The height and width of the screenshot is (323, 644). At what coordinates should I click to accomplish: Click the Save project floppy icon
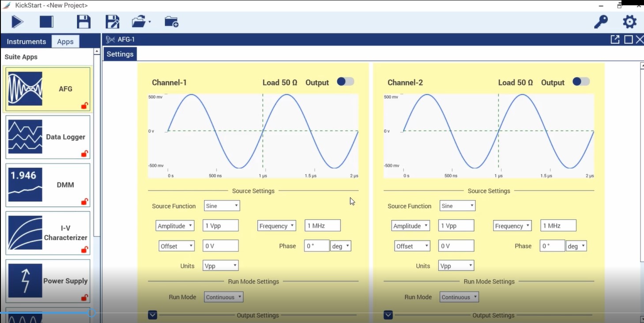tap(83, 22)
